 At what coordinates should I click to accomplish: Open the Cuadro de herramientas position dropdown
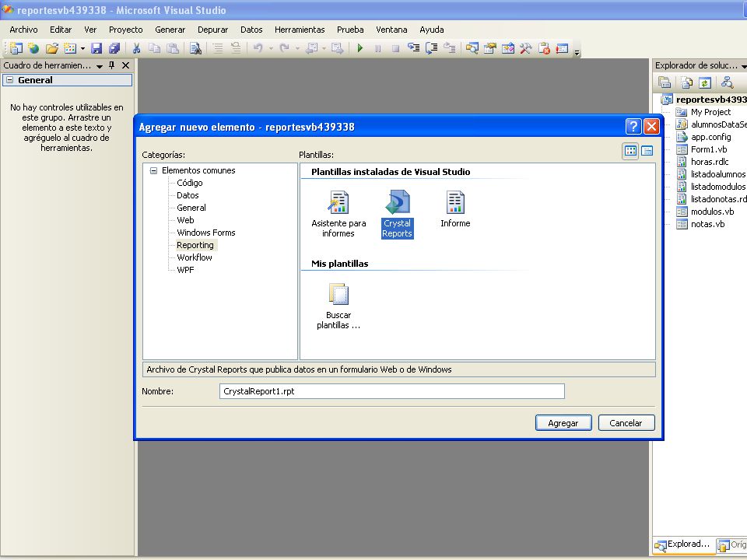(100, 65)
